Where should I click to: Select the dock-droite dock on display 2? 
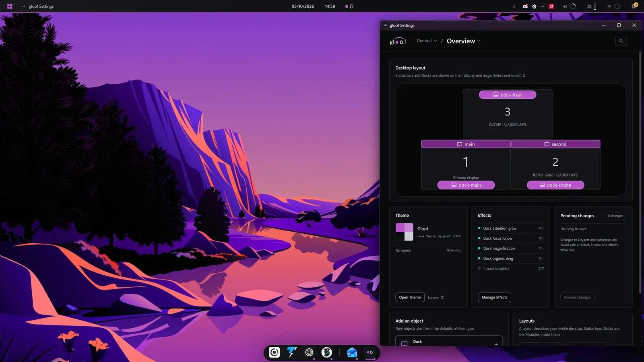[555, 185]
